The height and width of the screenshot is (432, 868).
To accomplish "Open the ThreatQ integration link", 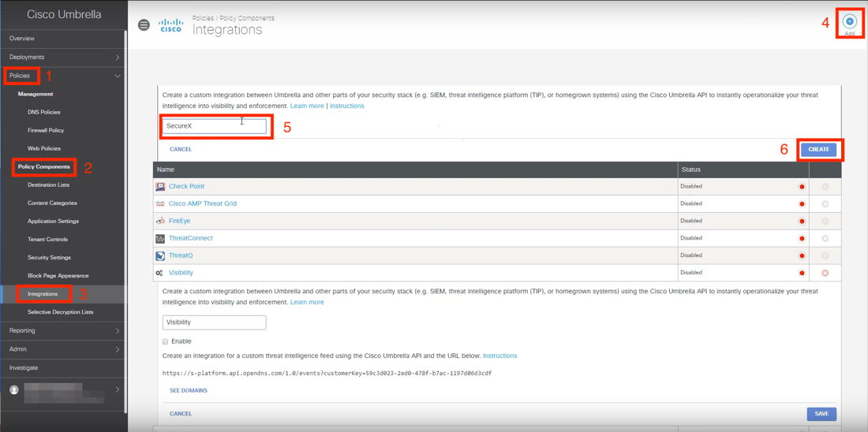I will (x=181, y=255).
